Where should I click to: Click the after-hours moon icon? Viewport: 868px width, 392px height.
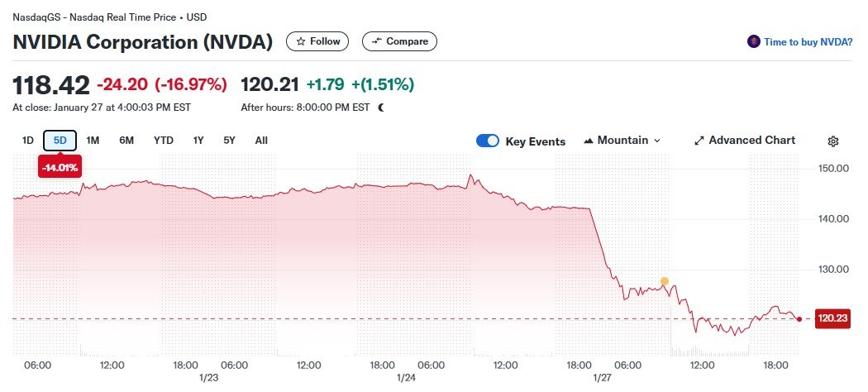(381, 108)
